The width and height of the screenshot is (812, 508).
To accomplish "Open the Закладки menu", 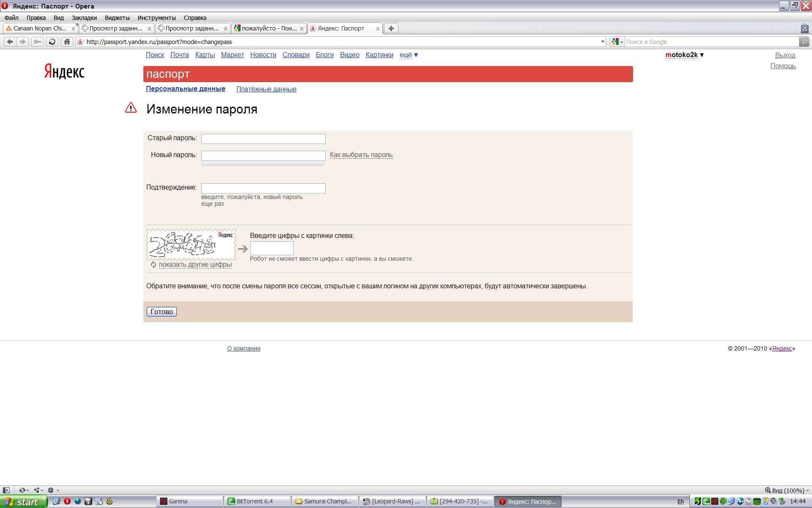I will [x=84, y=18].
